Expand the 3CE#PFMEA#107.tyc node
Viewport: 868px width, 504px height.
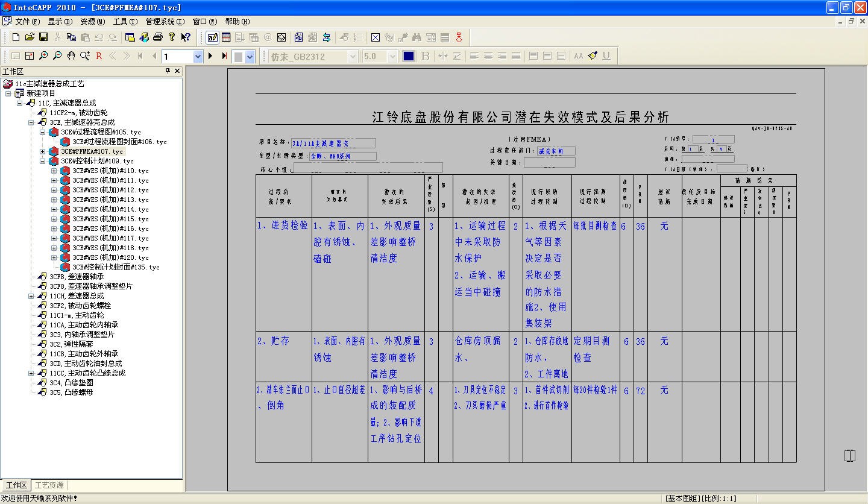coord(43,151)
